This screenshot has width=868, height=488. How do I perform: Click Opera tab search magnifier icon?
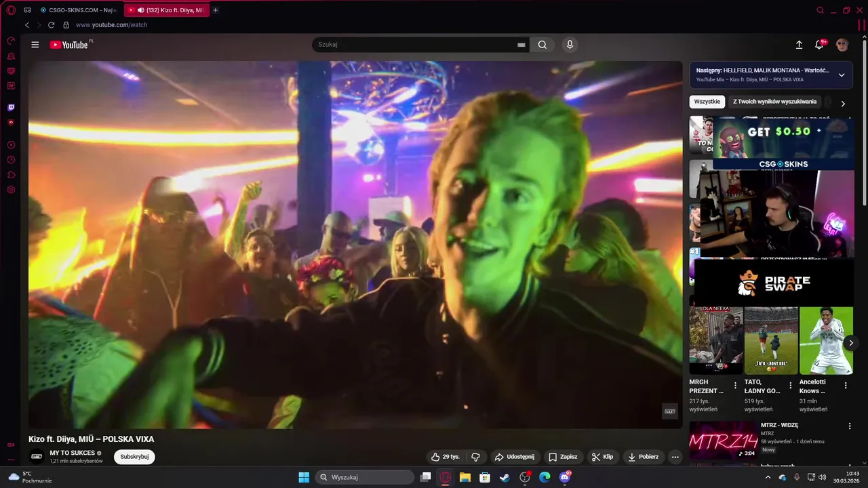pyautogui.click(x=820, y=10)
